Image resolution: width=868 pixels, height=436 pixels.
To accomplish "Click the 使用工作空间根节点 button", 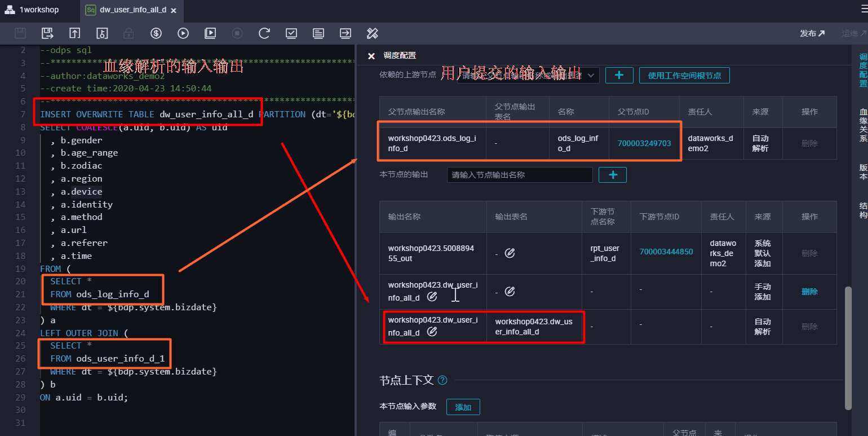I will [x=684, y=75].
